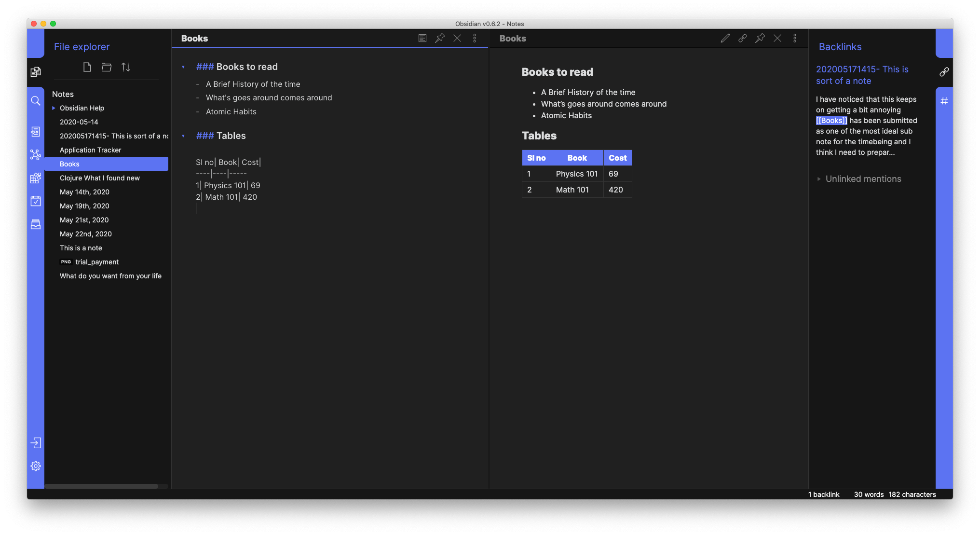Image resolution: width=980 pixels, height=535 pixels.
Task: Click the file explorer horizontal scrollbar
Action: (x=101, y=486)
